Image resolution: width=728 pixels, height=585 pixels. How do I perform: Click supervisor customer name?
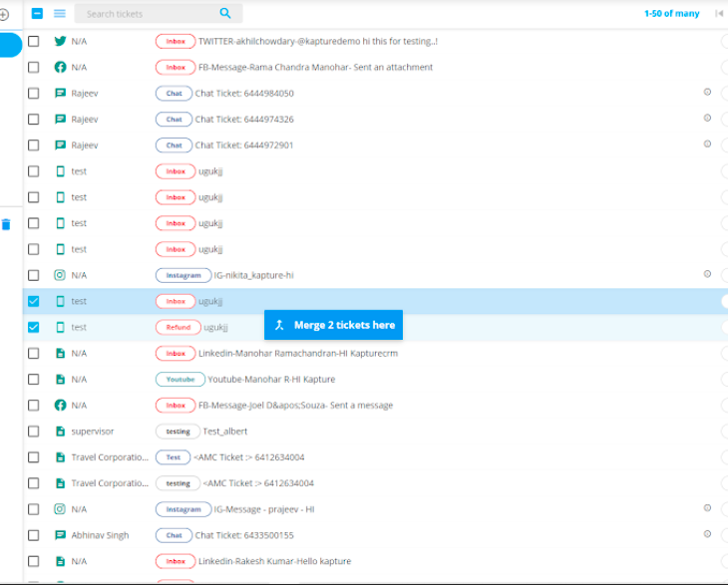(x=93, y=431)
